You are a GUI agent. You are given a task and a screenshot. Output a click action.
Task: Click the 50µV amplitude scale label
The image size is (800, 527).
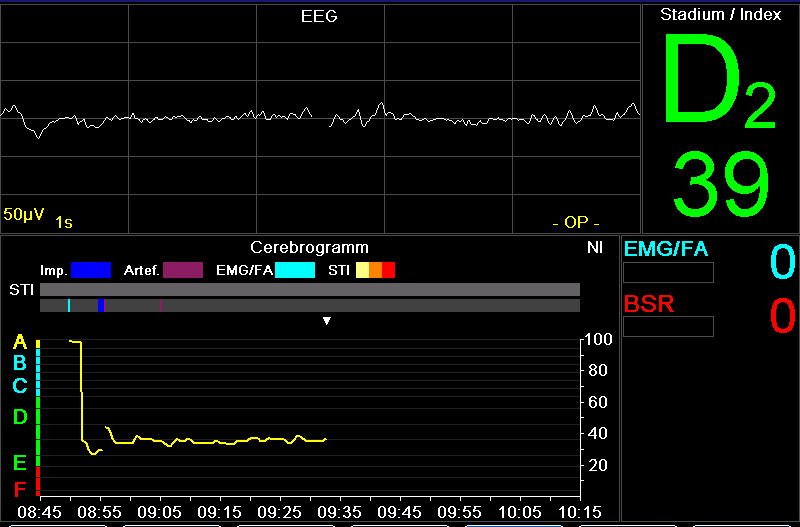23,214
